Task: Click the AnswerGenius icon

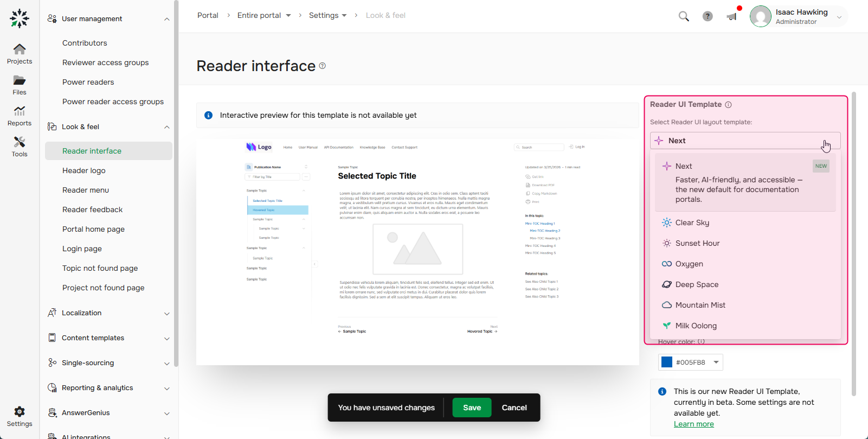Action: click(x=52, y=412)
